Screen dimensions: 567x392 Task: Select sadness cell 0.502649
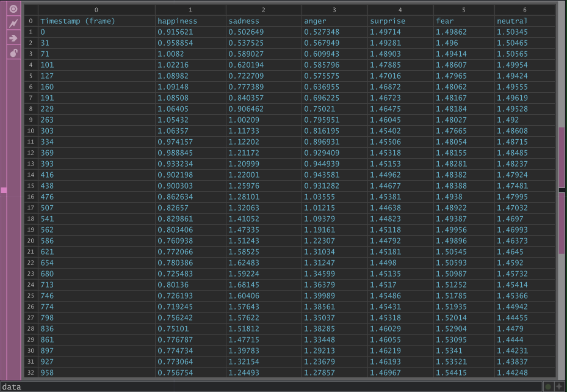pos(264,32)
